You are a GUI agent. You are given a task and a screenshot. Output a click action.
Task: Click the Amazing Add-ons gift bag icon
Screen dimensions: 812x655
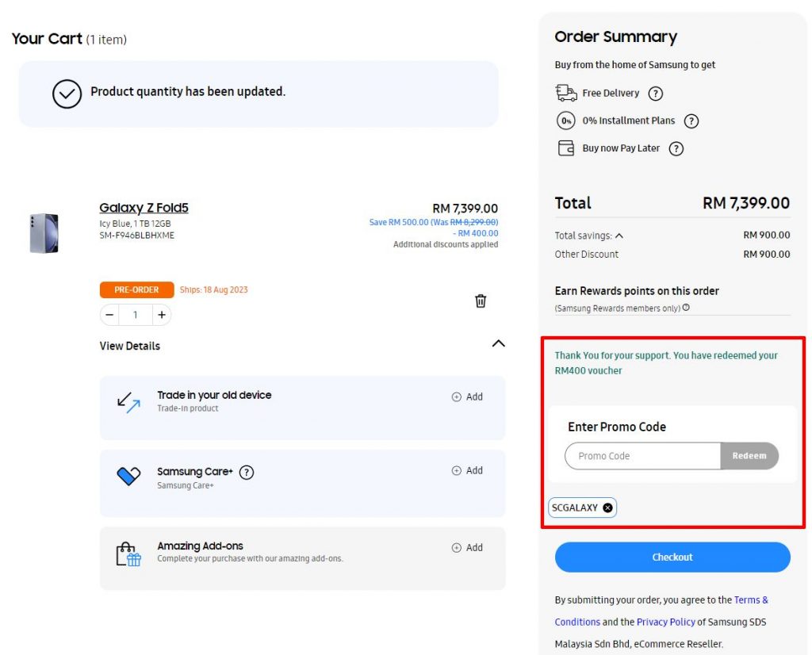128,554
